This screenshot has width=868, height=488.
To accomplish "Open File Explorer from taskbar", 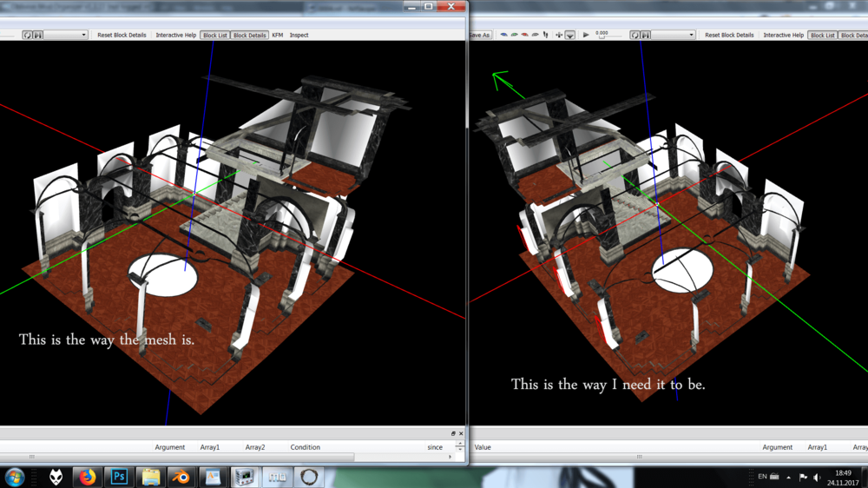I will point(150,477).
